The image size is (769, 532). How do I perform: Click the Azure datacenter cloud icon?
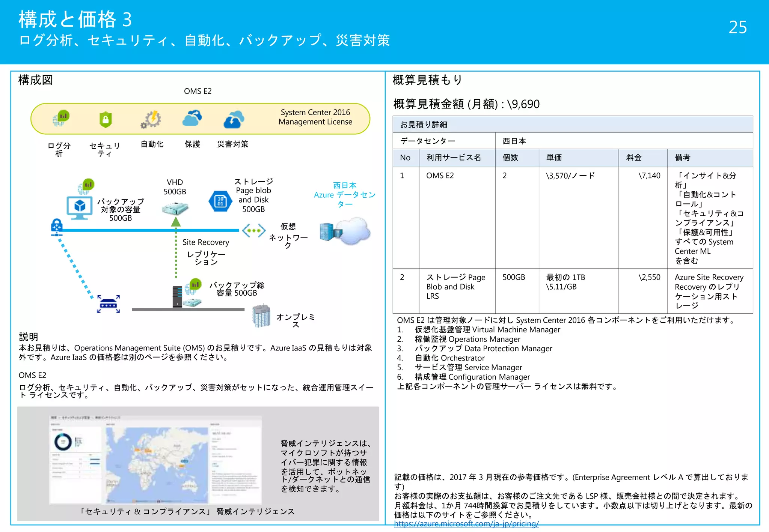coord(345,230)
